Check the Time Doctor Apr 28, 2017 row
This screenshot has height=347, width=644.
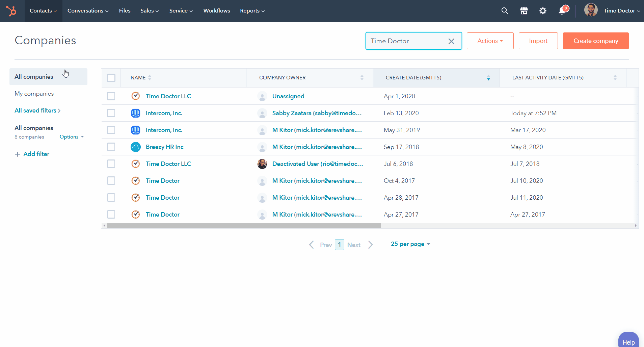click(111, 197)
